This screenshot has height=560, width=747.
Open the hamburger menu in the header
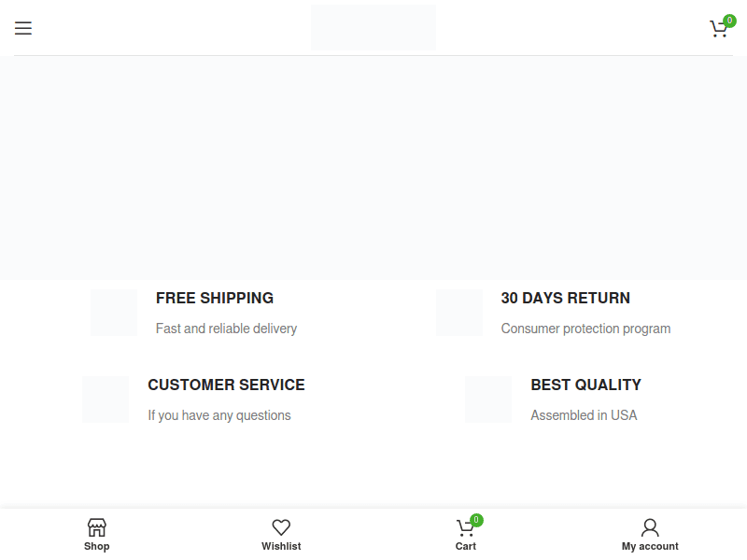pos(23,28)
